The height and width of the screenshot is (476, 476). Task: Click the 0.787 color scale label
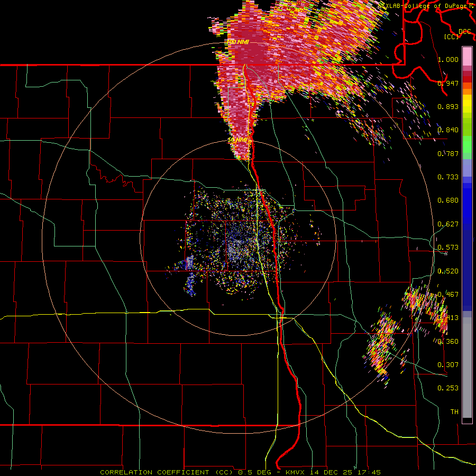tap(448, 153)
